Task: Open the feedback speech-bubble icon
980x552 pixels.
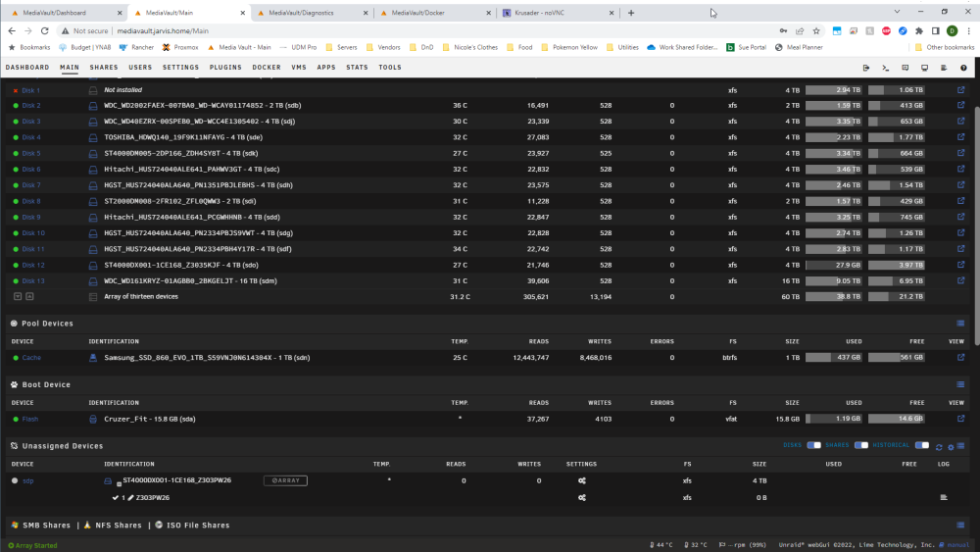Action: point(905,68)
